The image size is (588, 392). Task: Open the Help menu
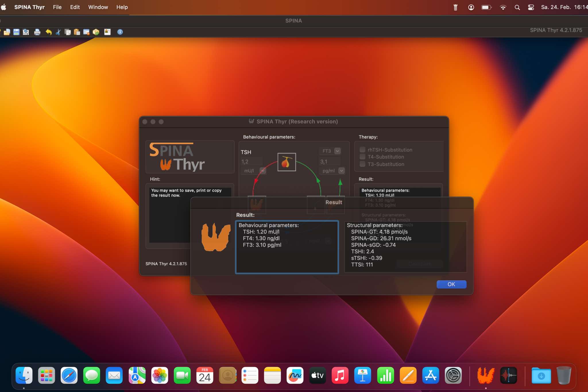click(122, 7)
